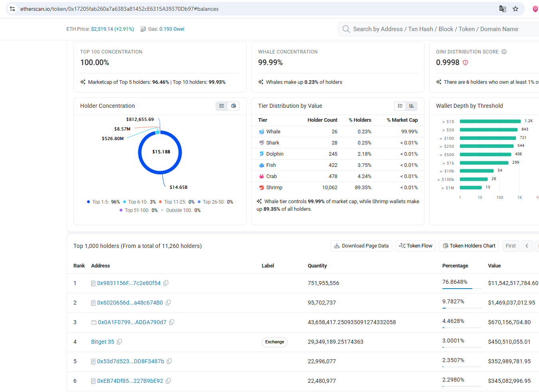Copy address 0x6020656d...a48c674B0
Viewport: 539px width, 392px height.
168,303
